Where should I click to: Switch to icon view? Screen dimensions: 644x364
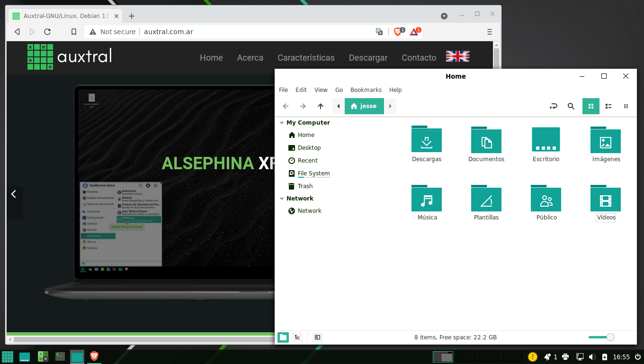tap(591, 106)
